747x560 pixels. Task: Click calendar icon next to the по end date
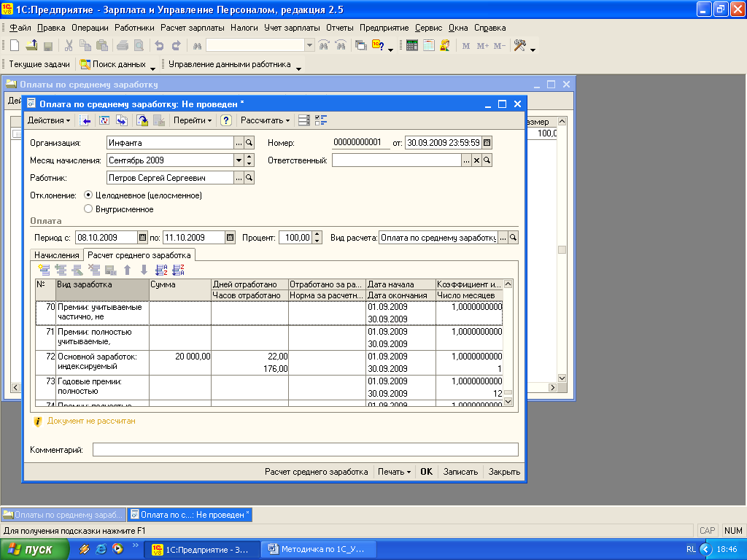[x=230, y=237]
